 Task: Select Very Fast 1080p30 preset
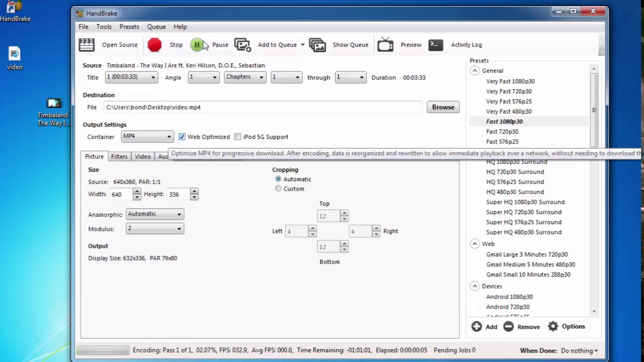click(510, 81)
